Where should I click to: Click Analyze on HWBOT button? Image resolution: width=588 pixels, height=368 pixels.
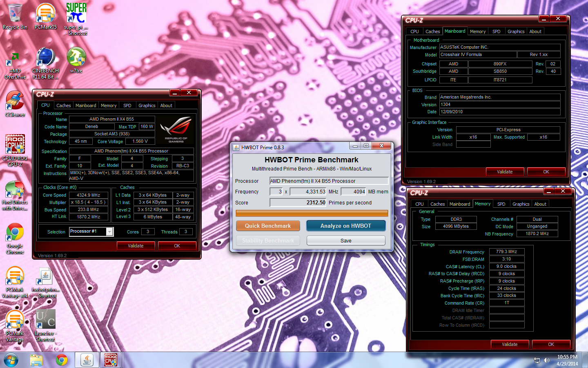tap(346, 226)
